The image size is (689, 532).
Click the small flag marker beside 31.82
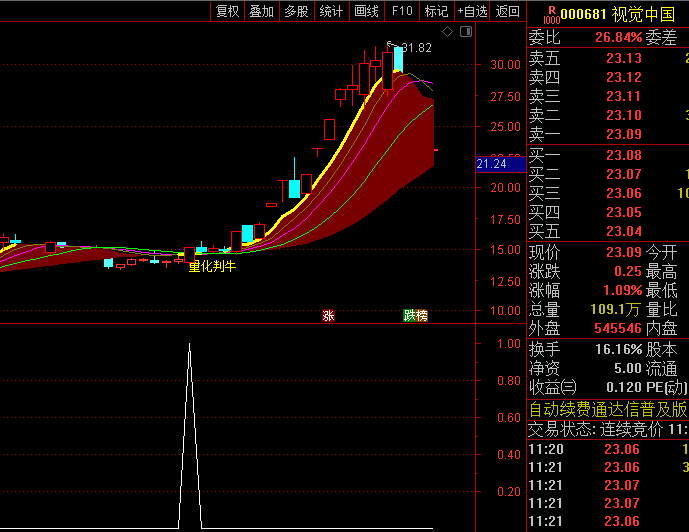click(392, 45)
